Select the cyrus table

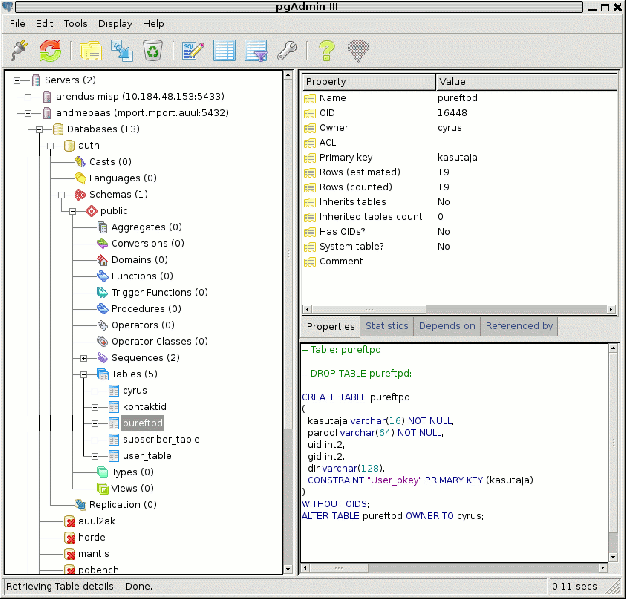tap(135, 391)
